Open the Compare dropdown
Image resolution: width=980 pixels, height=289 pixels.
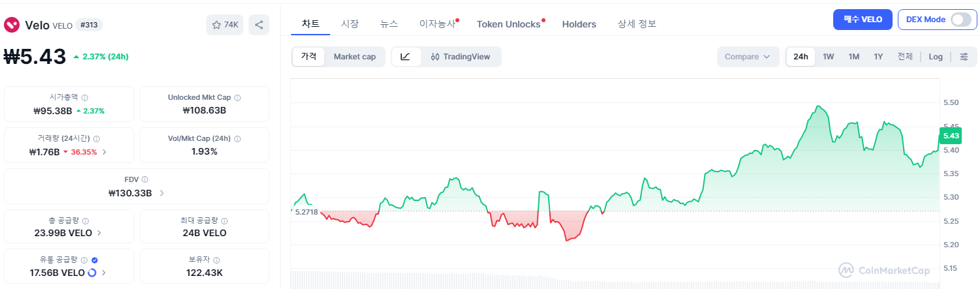(748, 57)
